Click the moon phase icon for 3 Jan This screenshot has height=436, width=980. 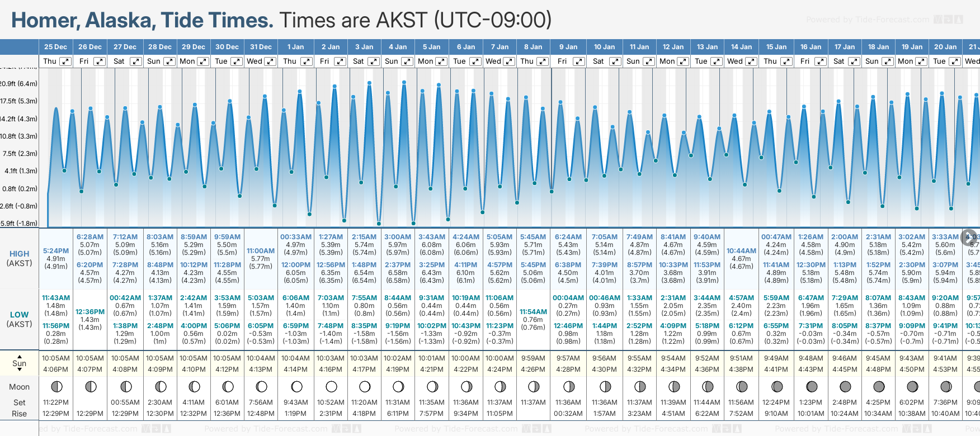[x=365, y=386]
